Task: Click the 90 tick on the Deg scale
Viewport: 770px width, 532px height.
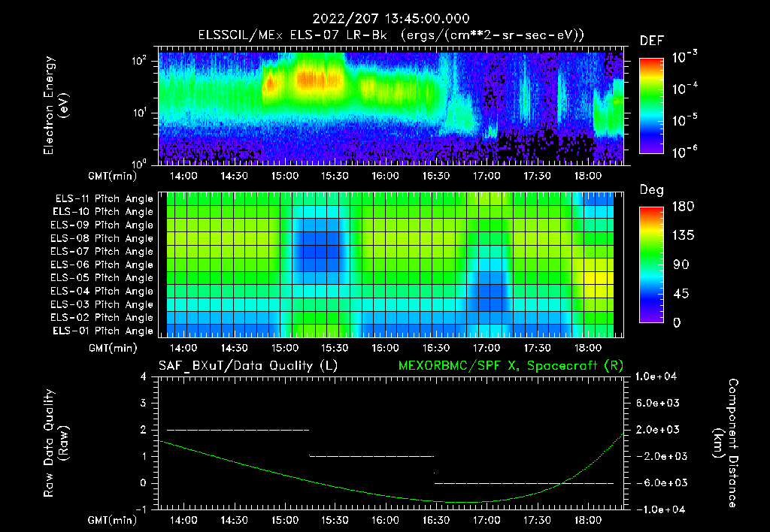Action: click(x=681, y=265)
